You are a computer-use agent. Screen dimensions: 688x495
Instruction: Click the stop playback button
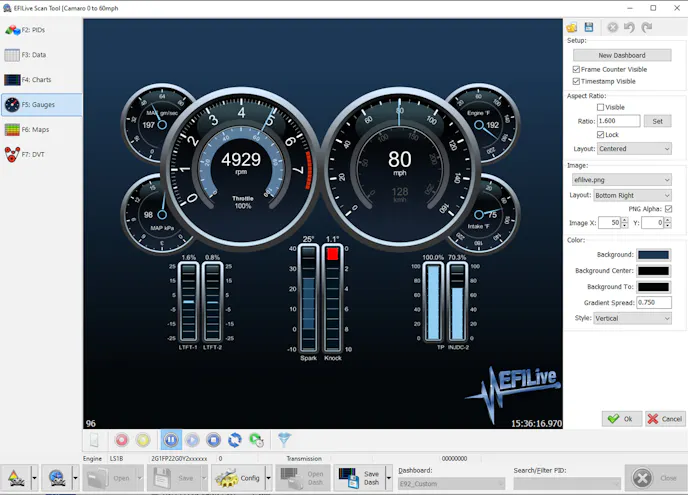(x=213, y=439)
